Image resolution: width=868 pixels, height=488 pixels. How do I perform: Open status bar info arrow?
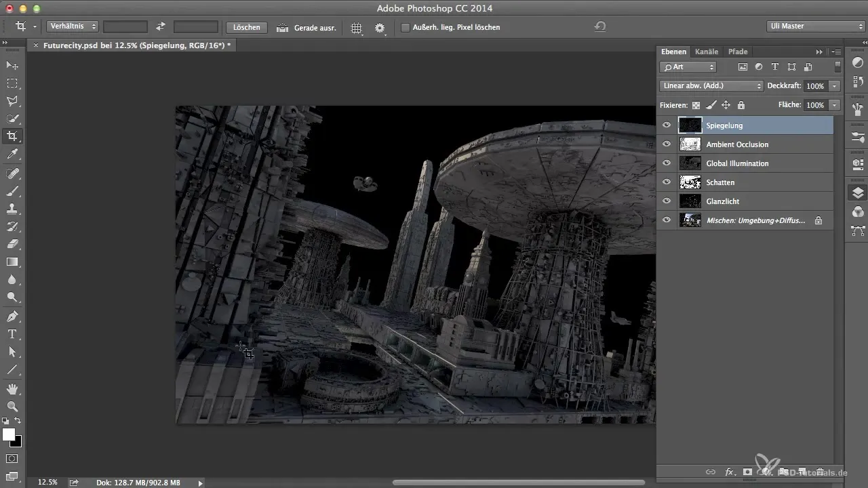(200, 483)
